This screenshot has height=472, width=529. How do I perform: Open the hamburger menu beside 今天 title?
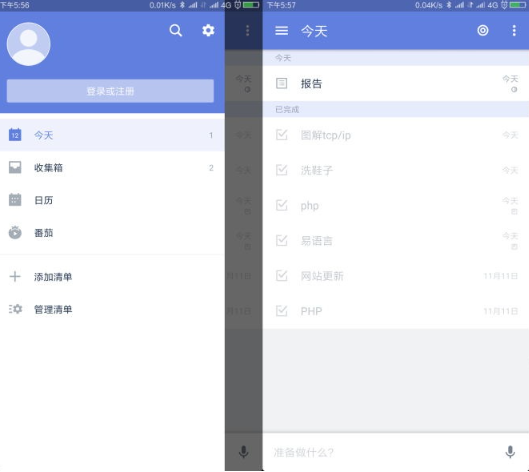coord(281,31)
